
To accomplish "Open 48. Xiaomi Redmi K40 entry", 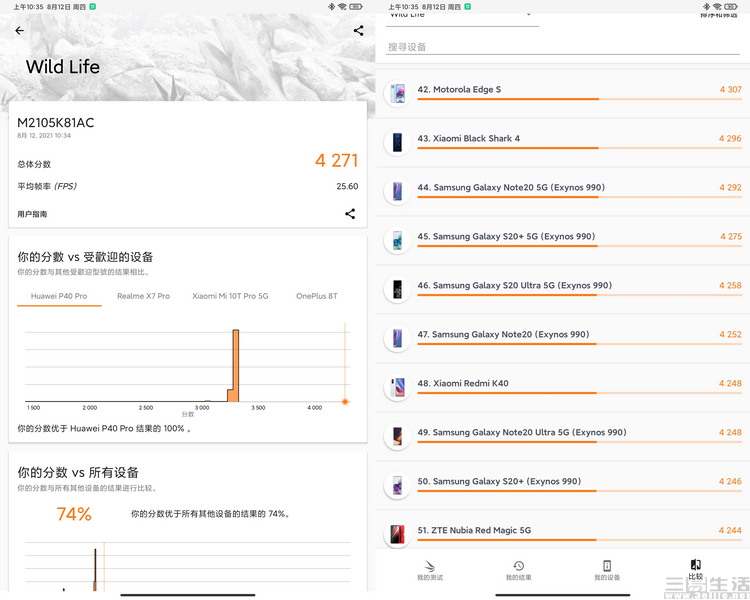I will pyautogui.click(x=562, y=387).
